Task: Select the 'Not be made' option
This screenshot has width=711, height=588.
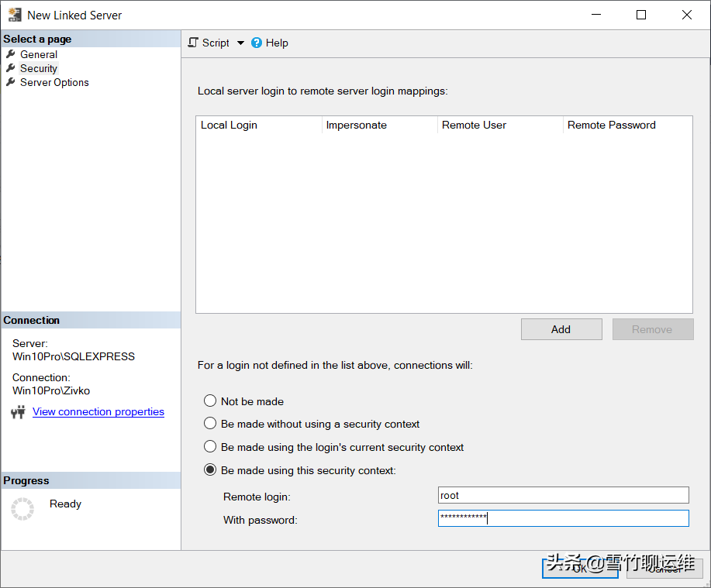Action: pyautogui.click(x=209, y=401)
